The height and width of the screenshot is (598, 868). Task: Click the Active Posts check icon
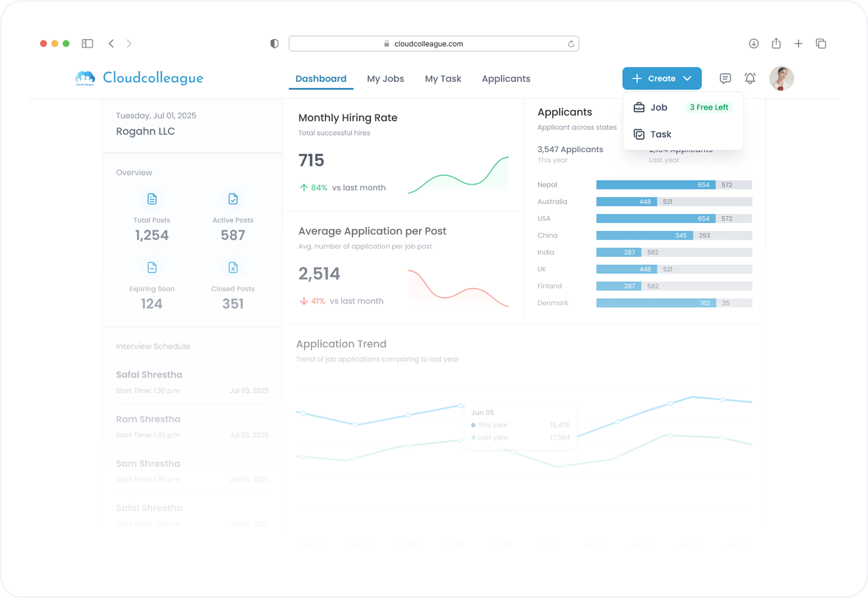(233, 199)
